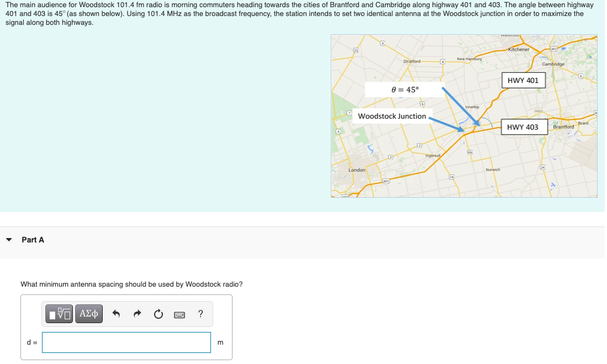
Task: Click Kitchener on the map
Action: [518, 49]
